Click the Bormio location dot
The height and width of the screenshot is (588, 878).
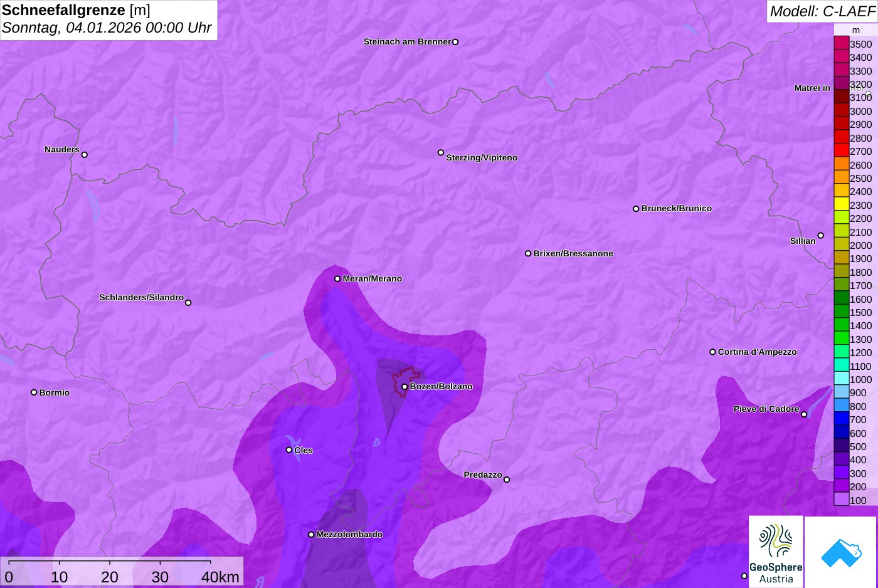coord(34,392)
